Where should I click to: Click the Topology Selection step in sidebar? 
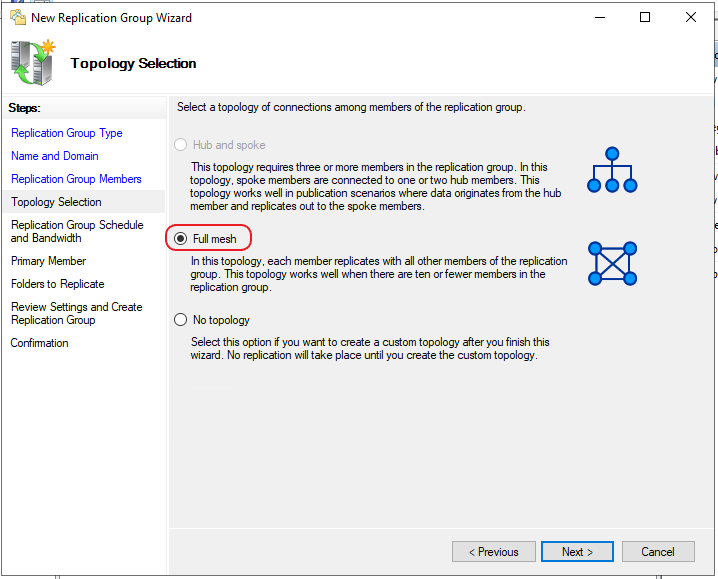click(x=56, y=202)
